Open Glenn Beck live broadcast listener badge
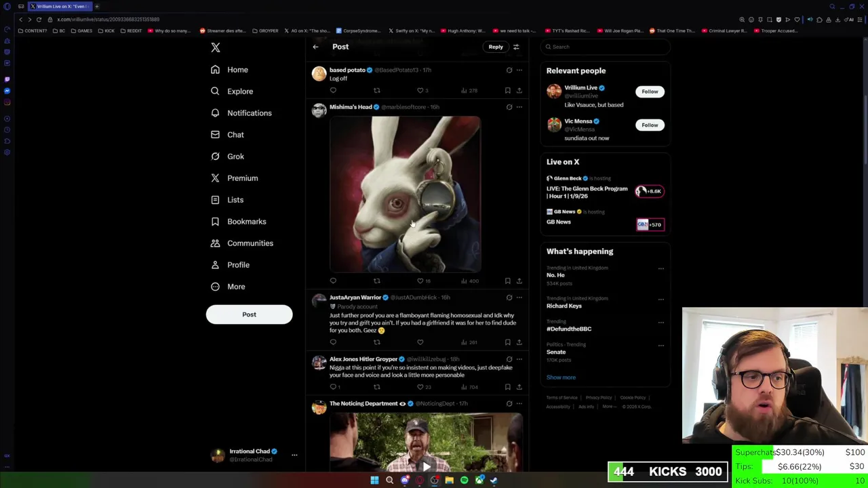 pos(649,191)
